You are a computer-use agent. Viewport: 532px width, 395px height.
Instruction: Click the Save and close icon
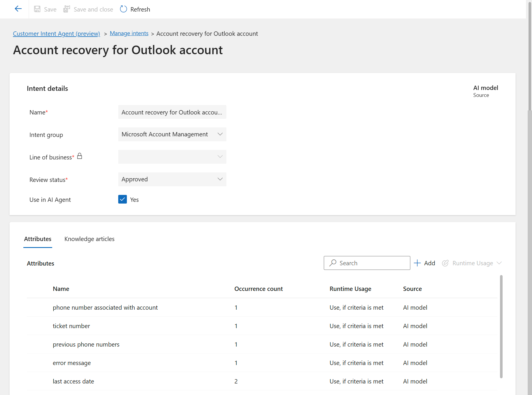pyautogui.click(x=67, y=9)
